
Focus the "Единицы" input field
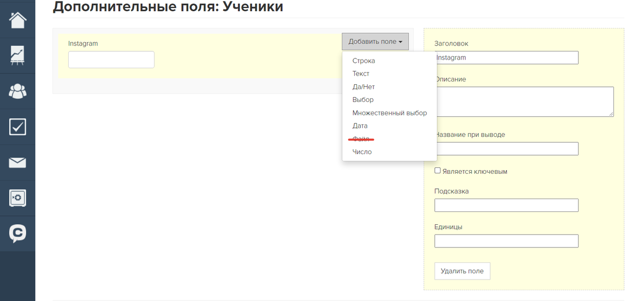[506, 241]
